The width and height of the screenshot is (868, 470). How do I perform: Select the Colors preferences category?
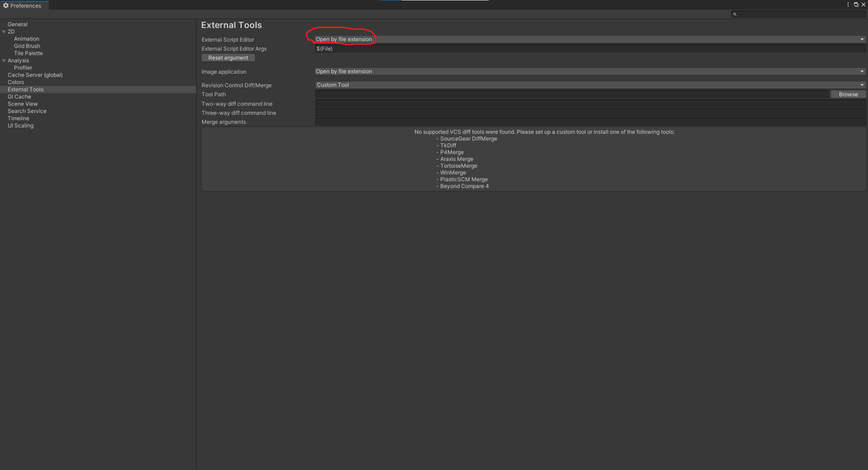[x=16, y=82]
